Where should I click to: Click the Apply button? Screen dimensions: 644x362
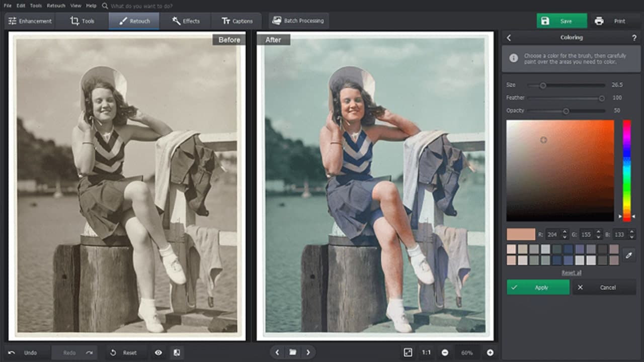(538, 287)
